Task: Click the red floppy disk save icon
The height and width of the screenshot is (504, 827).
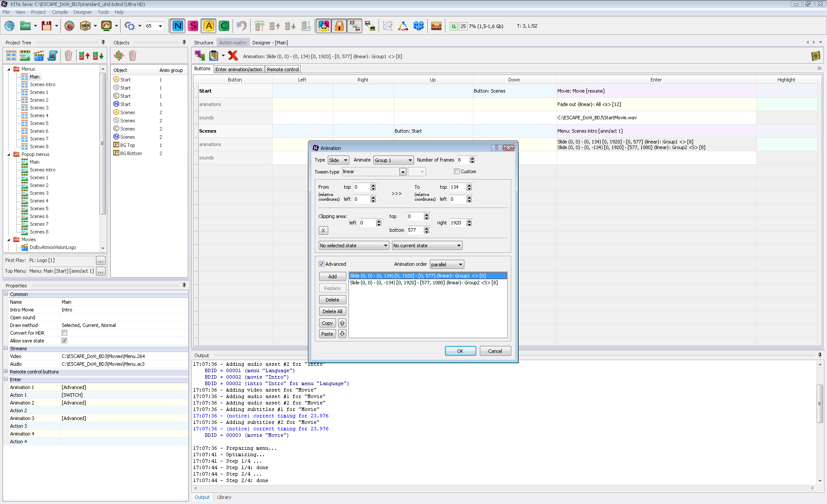Action: [47, 26]
